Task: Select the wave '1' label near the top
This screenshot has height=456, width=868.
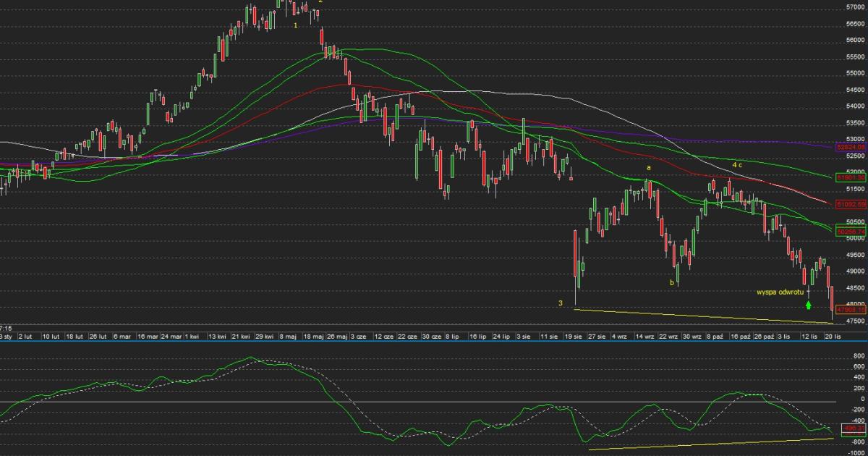Action: 296,25
